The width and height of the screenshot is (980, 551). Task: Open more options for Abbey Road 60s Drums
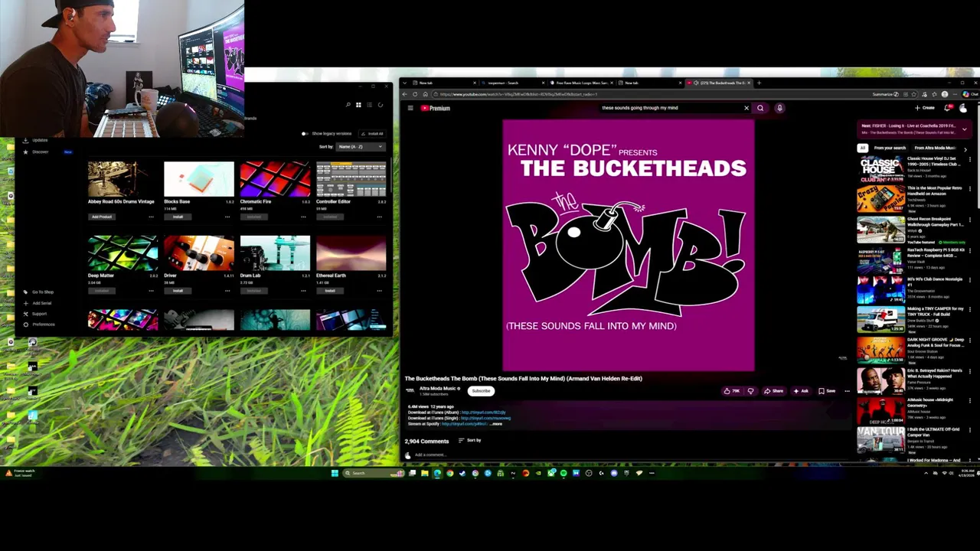point(151,217)
